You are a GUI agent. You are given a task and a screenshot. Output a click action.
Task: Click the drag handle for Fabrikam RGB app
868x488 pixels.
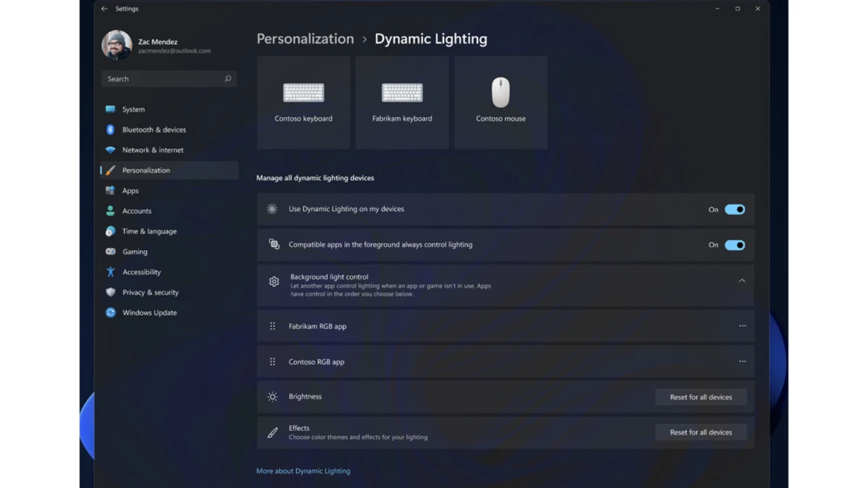(273, 326)
